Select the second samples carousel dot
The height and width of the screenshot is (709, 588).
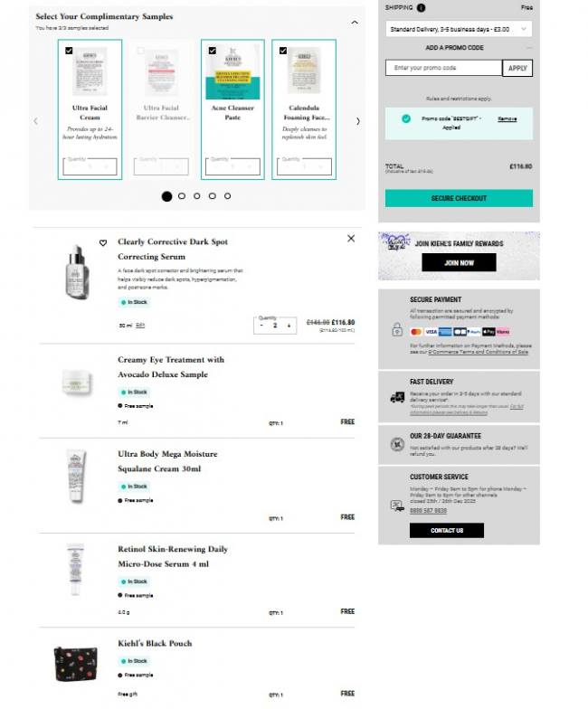(x=182, y=195)
